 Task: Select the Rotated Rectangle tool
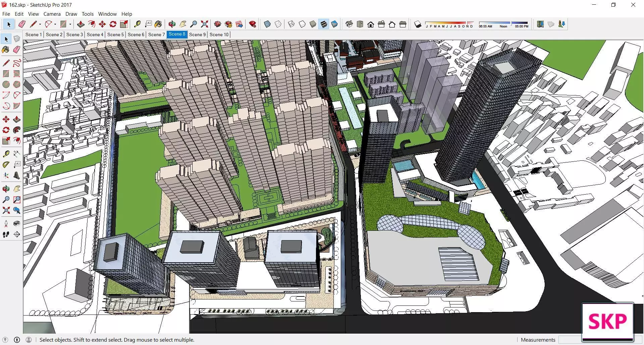(17, 74)
